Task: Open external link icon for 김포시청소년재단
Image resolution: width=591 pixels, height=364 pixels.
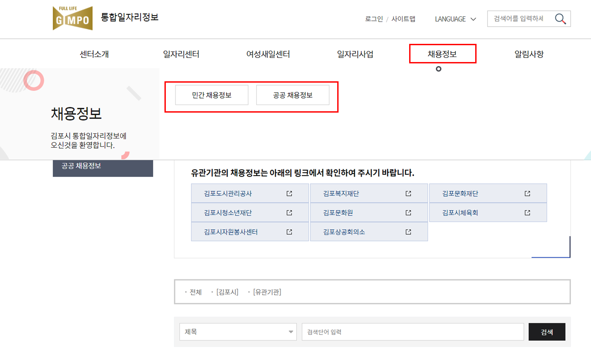Action: (289, 213)
